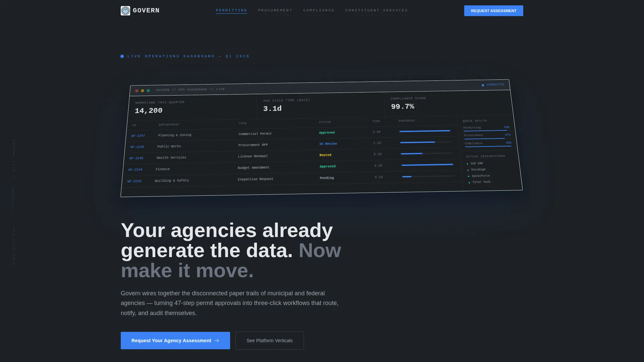Open the Procurement nav tab
This screenshot has width=644, height=362.
(x=275, y=10)
